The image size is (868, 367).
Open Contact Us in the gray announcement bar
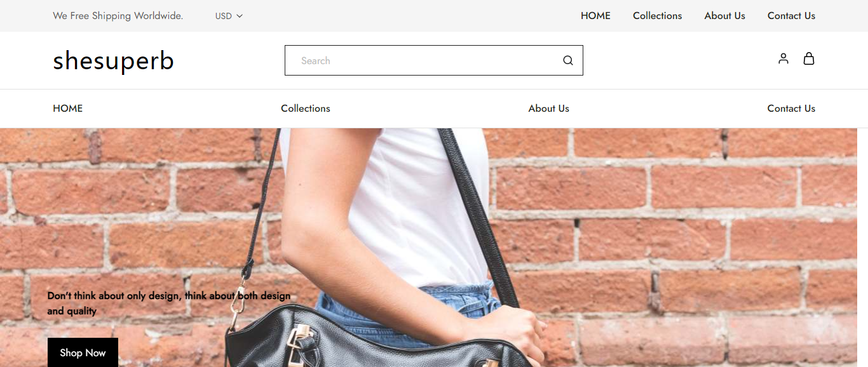coord(791,16)
